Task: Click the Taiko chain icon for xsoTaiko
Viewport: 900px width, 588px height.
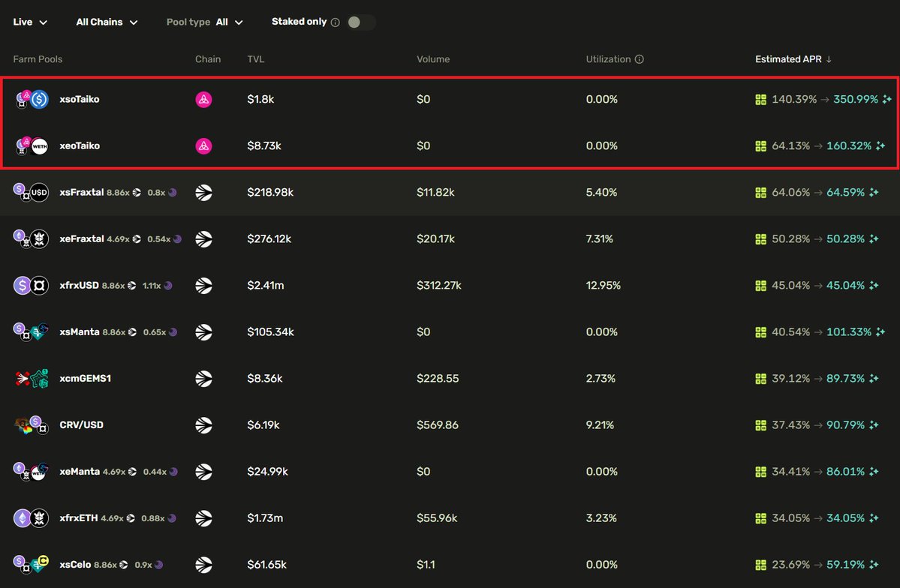Action: (x=203, y=99)
